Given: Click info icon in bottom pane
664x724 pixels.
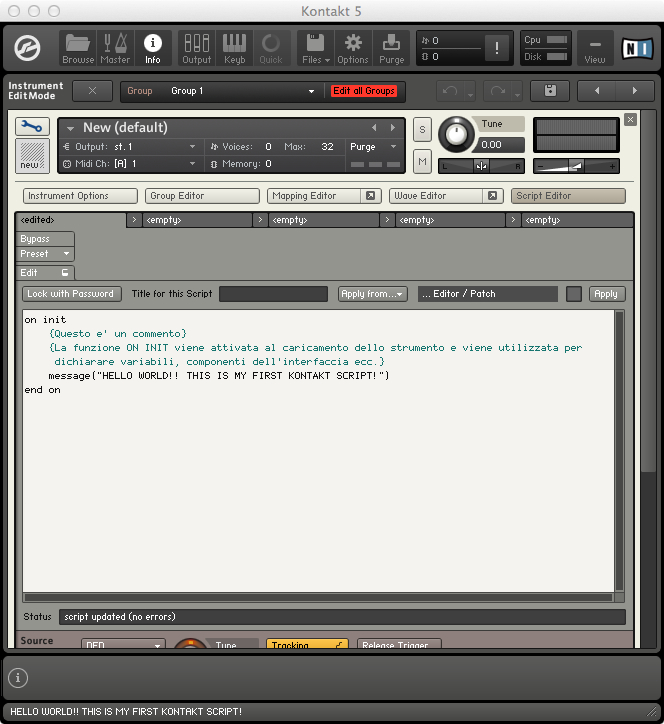Looking at the screenshot, I should click(x=18, y=678).
